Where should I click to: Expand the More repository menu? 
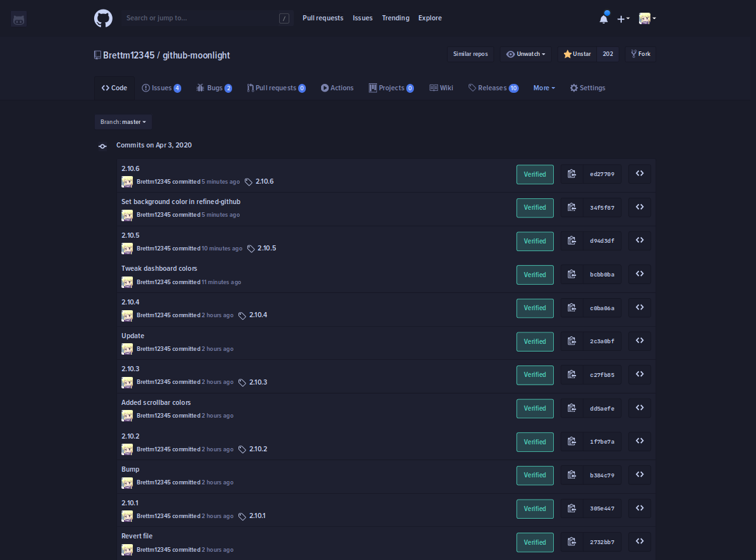click(x=544, y=88)
